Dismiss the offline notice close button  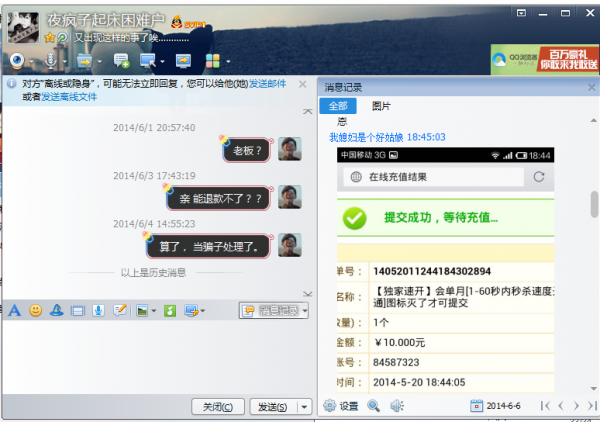(x=303, y=84)
